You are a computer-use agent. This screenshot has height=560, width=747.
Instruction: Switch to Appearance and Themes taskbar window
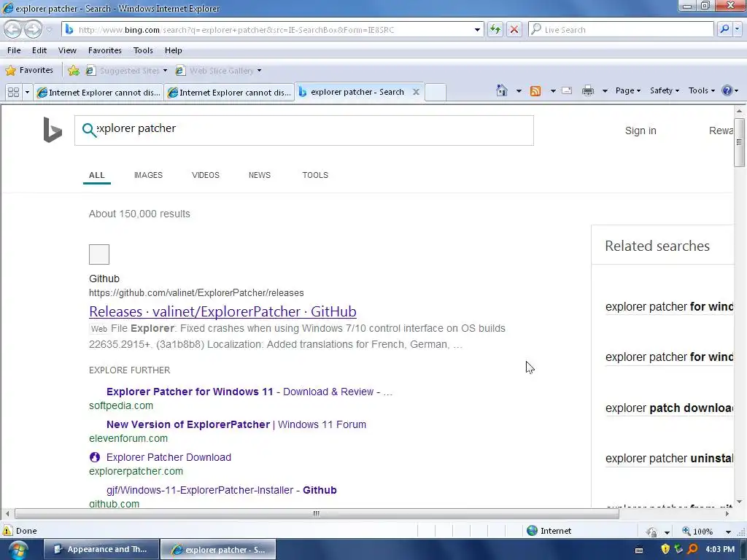101,550
